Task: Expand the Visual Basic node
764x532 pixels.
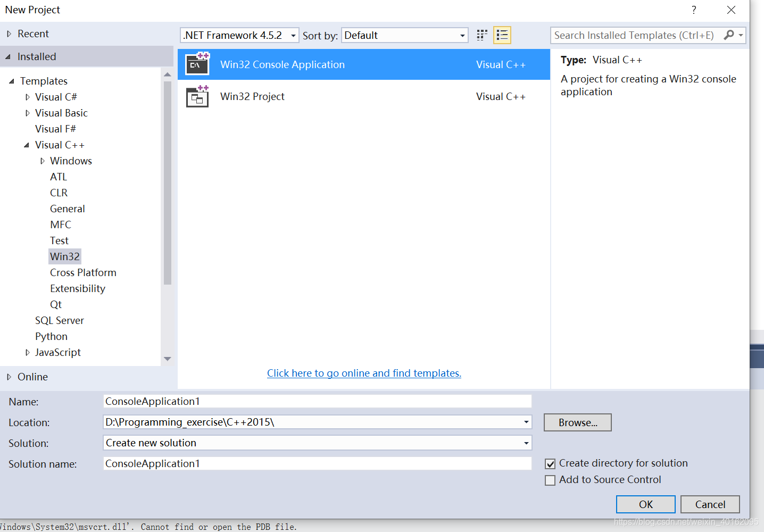Action: coord(28,113)
